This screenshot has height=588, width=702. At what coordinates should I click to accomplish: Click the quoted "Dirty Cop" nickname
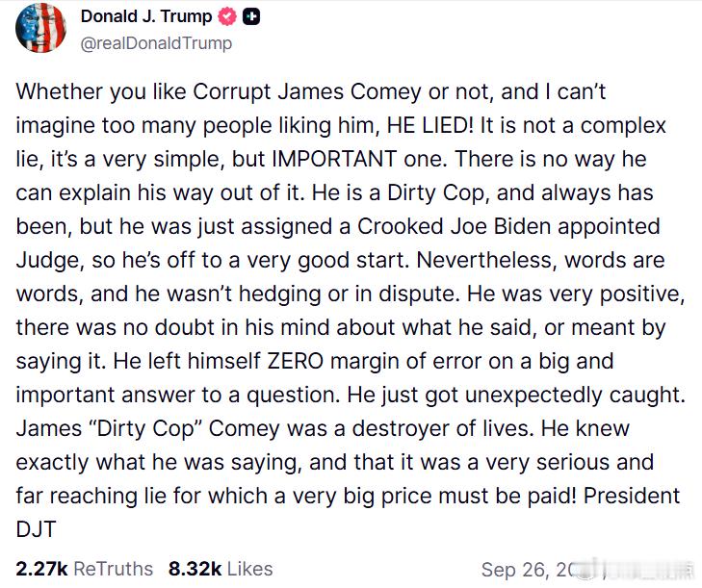click(146, 428)
